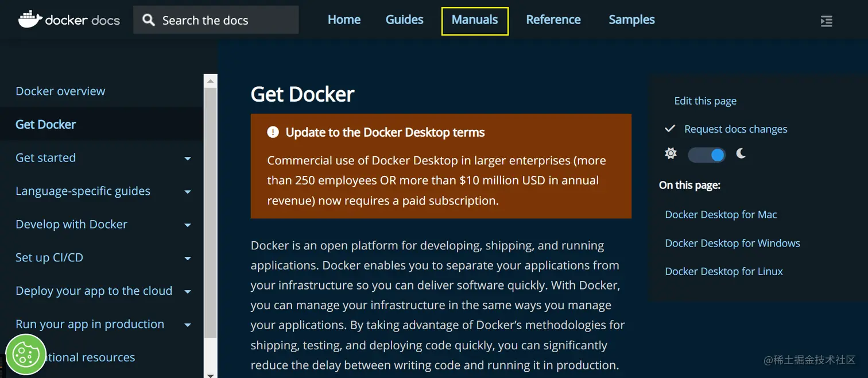The height and width of the screenshot is (378, 868).
Task: Click the warning icon in orange notice
Action: (x=273, y=133)
